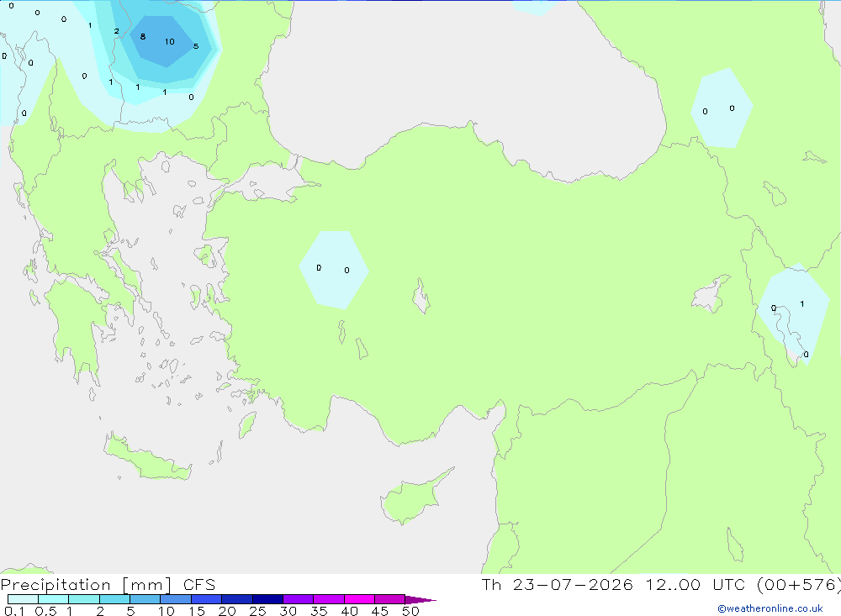The width and height of the screenshot is (841, 616).
Task: Click legend scale label '0.1'
Action: pyautogui.click(x=14, y=611)
